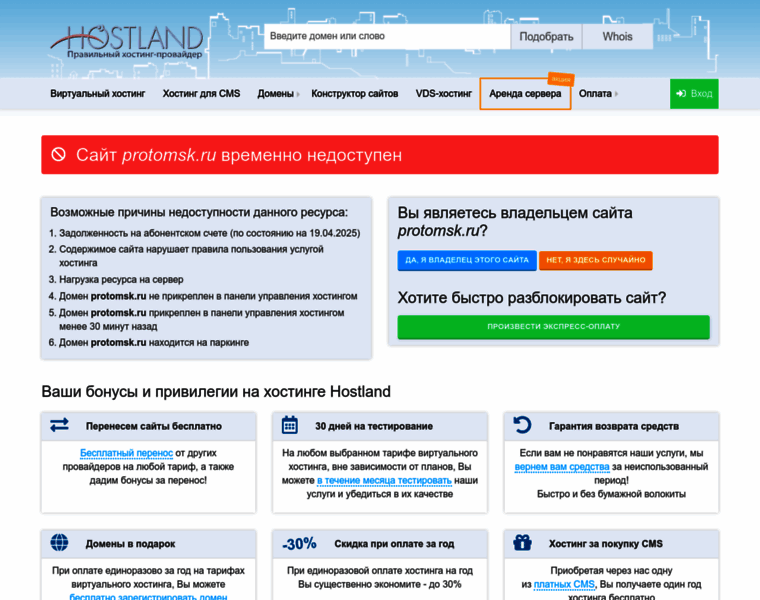Click reason about domain находится на паркинге
The image size is (760, 600).
[x=154, y=343]
